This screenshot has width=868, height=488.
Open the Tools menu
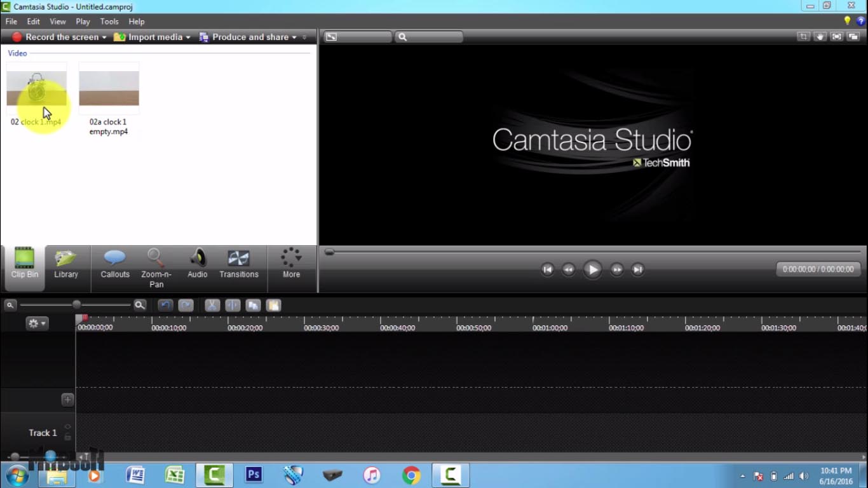[x=109, y=21]
